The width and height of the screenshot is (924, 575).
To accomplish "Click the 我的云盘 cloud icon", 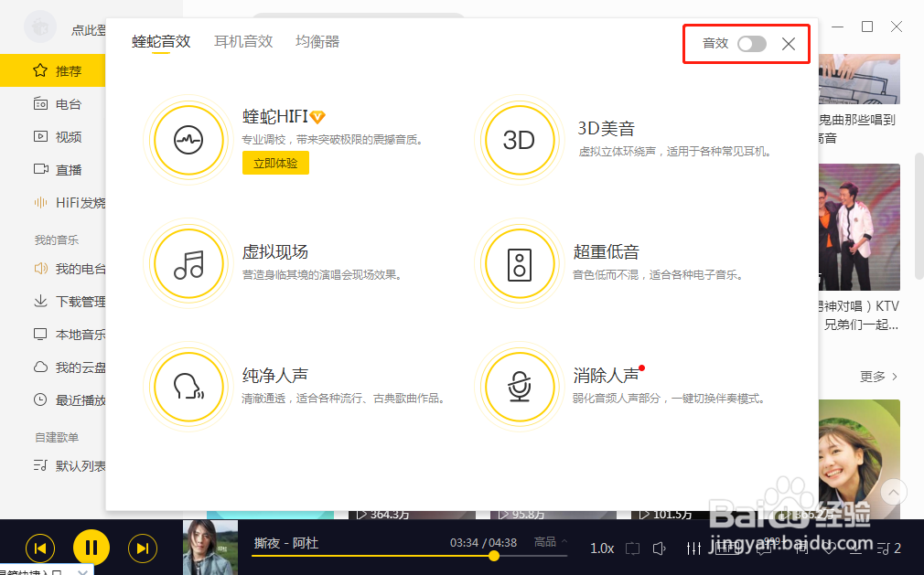I will pyautogui.click(x=40, y=367).
